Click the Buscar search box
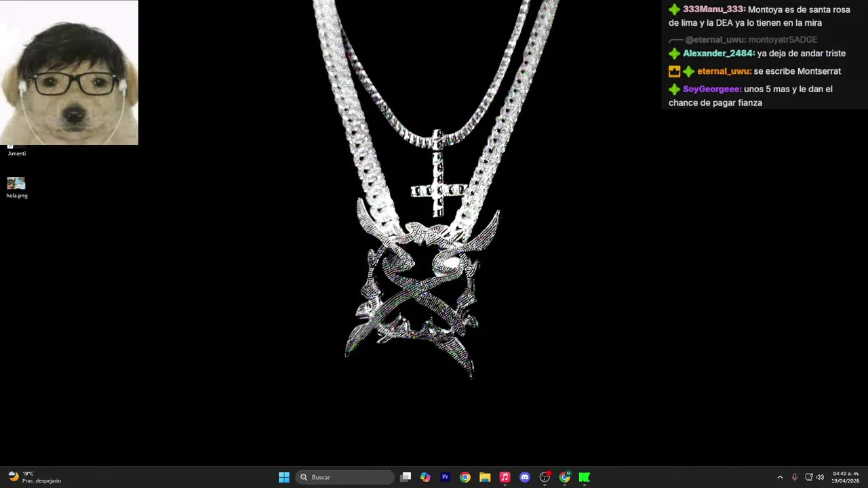This screenshot has height=488, width=868. pos(344,477)
